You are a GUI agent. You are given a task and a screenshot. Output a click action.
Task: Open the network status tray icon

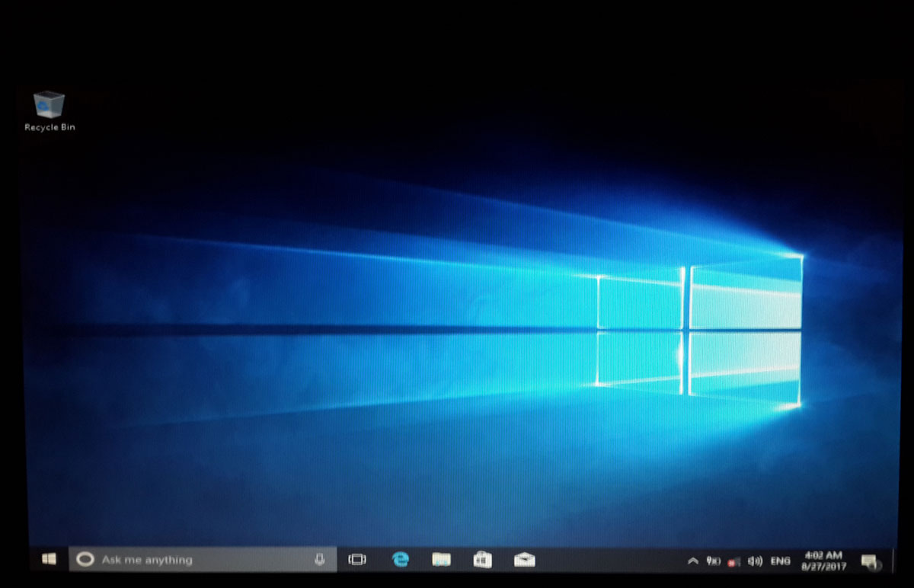pyautogui.click(x=734, y=561)
